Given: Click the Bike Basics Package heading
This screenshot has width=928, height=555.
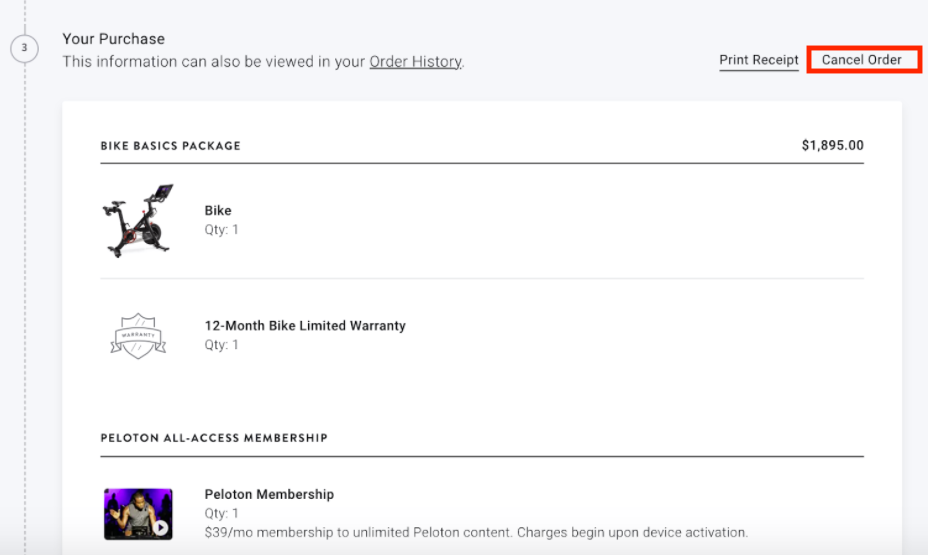Looking at the screenshot, I should [x=170, y=146].
